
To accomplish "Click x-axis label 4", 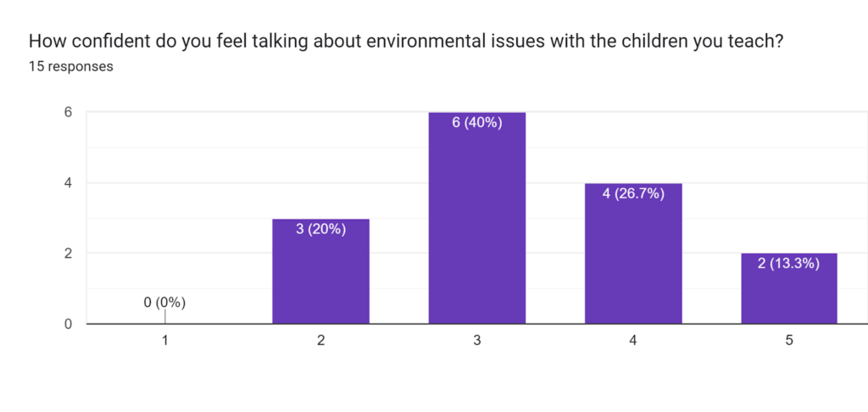I will (633, 340).
